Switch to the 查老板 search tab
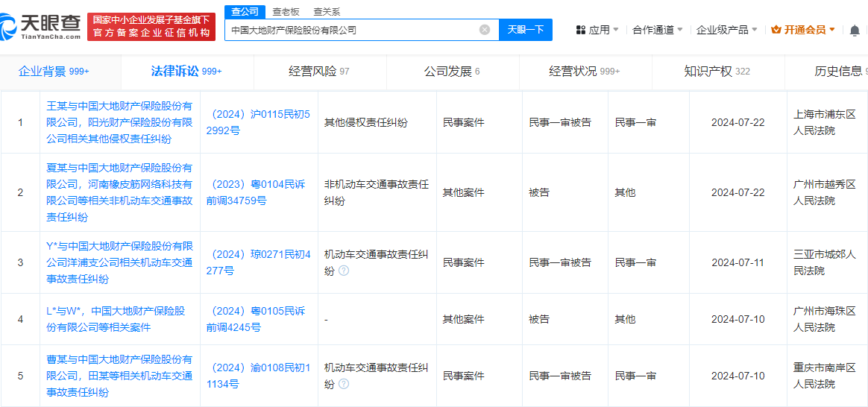This screenshot has width=868, height=407. pyautogui.click(x=288, y=12)
